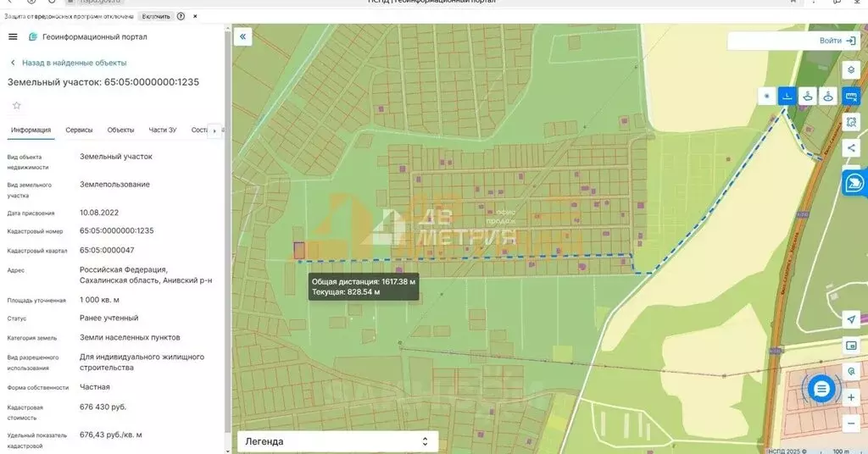Click the cadastral value 676 430 руб.
This screenshot has width=868, height=454.
tap(103, 407)
